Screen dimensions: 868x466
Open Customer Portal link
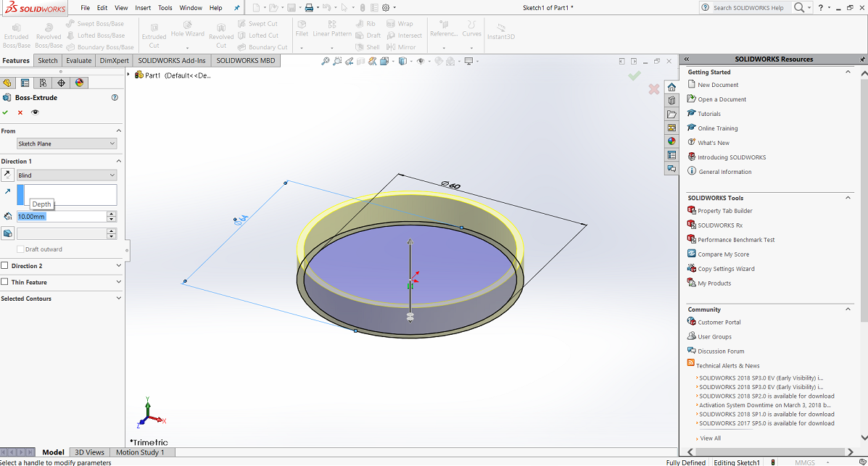(x=719, y=322)
